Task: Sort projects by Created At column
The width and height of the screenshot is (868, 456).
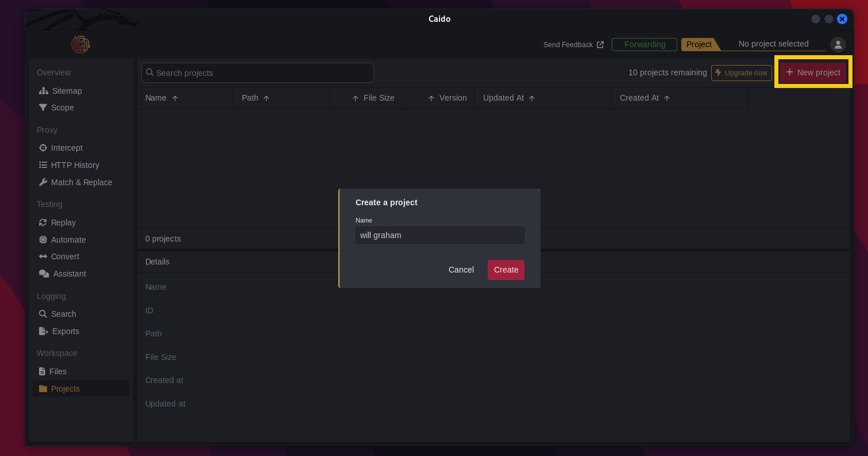Action: [680, 98]
